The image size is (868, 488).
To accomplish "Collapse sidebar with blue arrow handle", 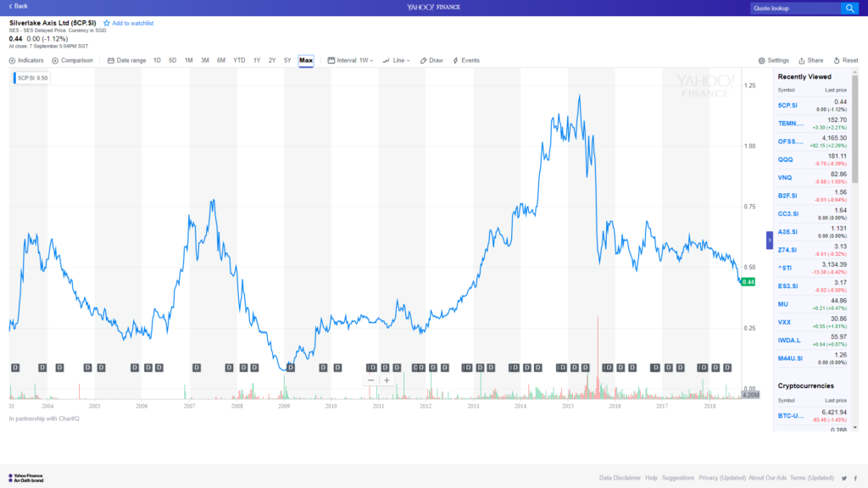I will tap(770, 240).
